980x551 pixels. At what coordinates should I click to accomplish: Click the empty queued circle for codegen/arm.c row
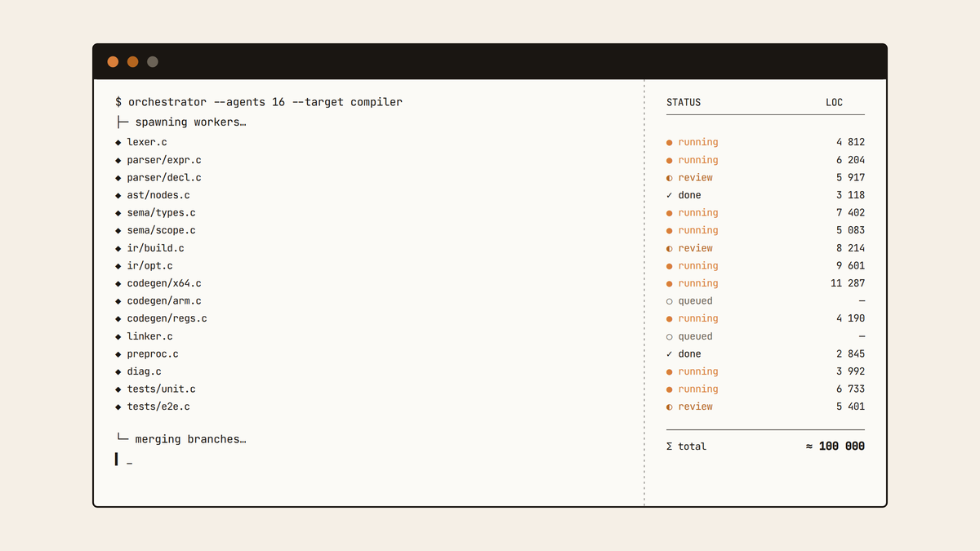point(670,301)
